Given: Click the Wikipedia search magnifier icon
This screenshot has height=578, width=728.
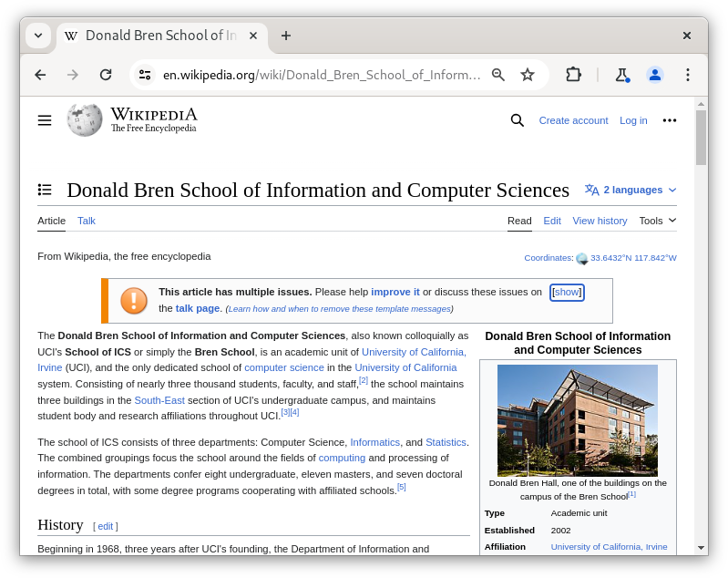Looking at the screenshot, I should [518, 120].
